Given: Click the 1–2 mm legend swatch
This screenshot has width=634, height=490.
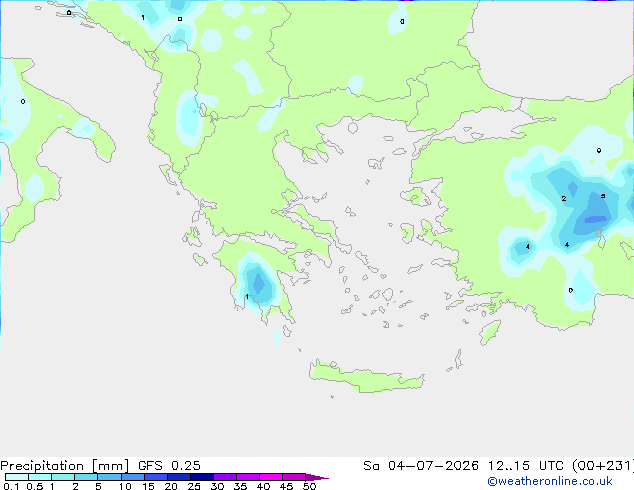Looking at the screenshot, I should (63, 477).
